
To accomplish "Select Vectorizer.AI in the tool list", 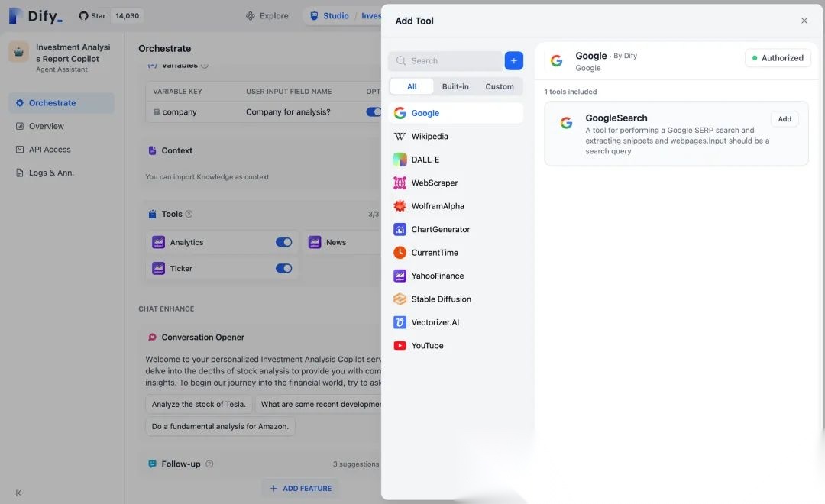I will (x=455, y=322).
